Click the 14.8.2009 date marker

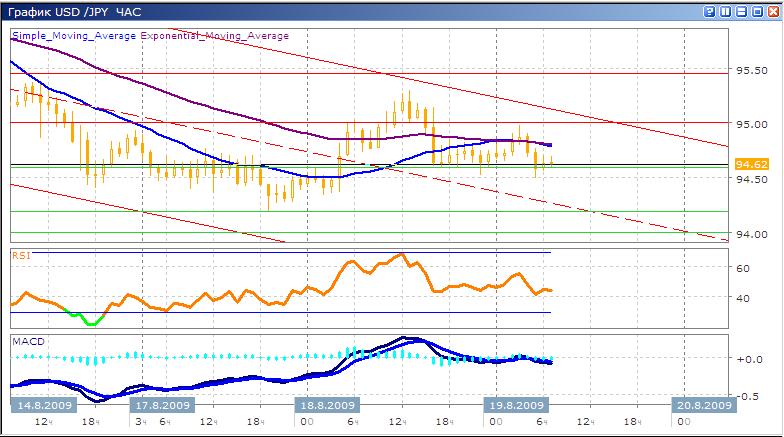(x=43, y=406)
